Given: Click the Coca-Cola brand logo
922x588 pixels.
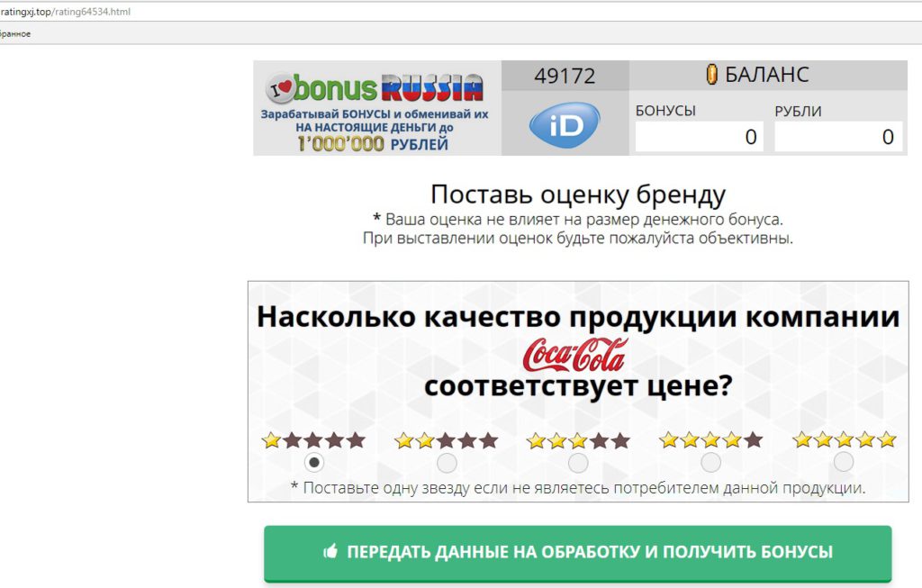Looking at the screenshot, I should click(x=575, y=355).
